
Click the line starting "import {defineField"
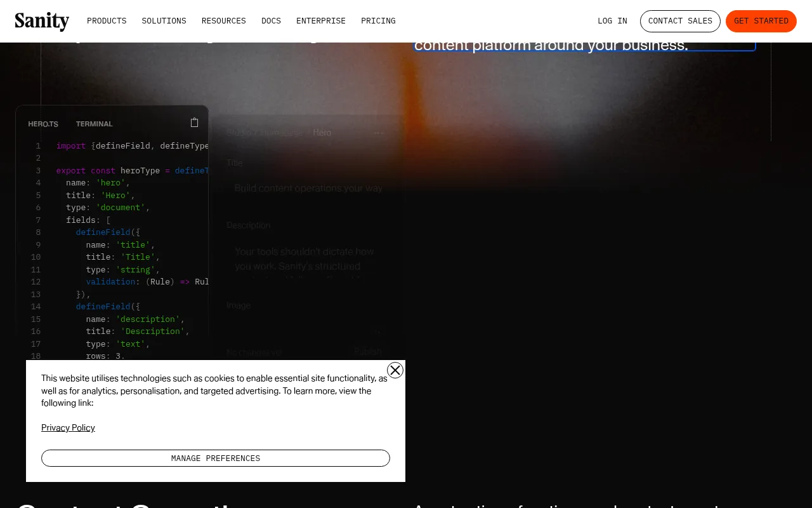point(132,146)
